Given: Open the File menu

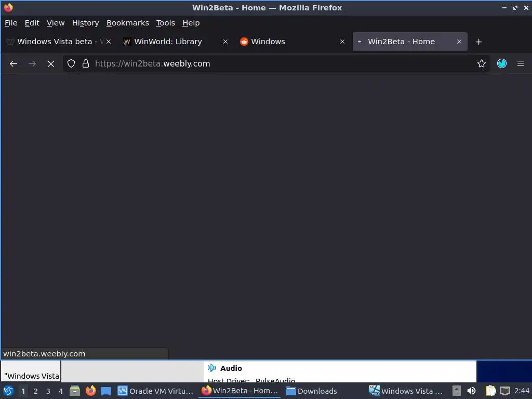Looking at the screenshot, I should tap(11, 23).
